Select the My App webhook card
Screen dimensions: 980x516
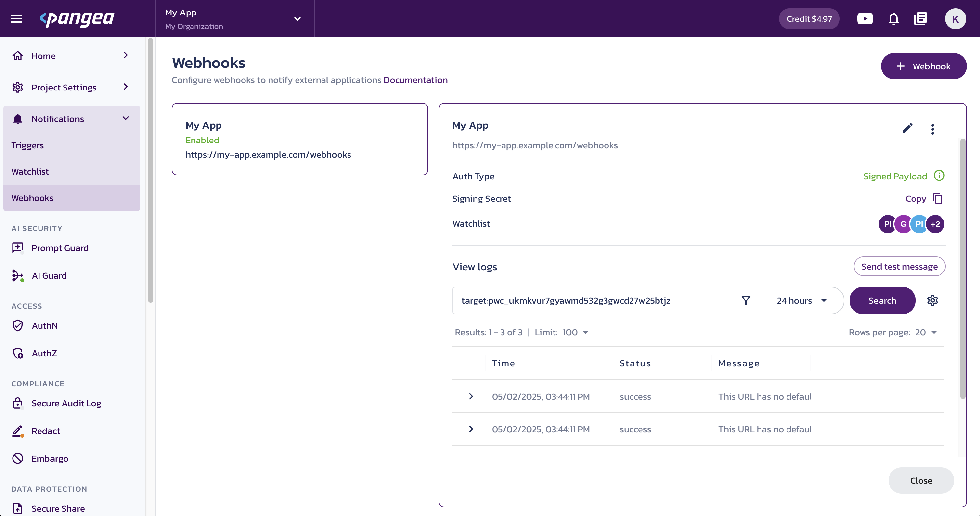(299, 139)
